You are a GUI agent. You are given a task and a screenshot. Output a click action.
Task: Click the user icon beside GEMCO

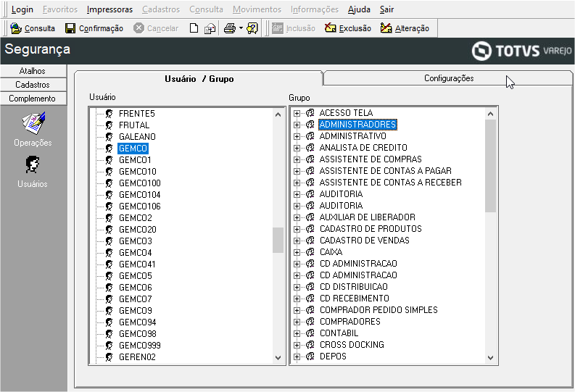(x=109, y=149)
